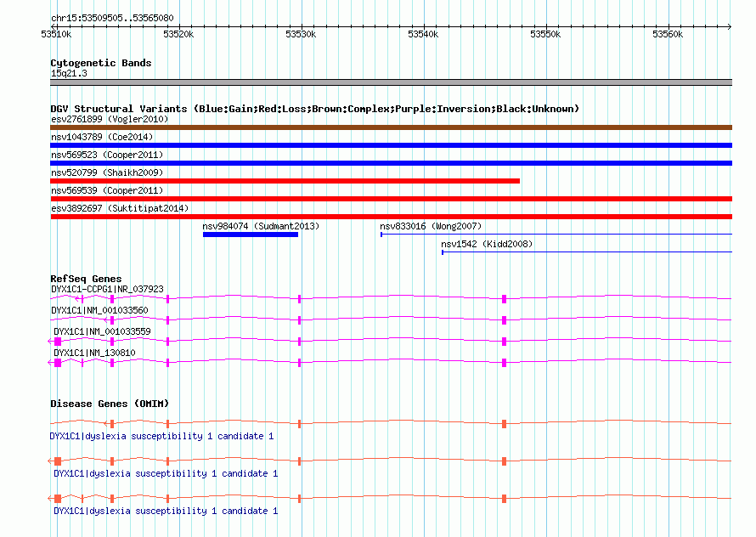
Task: Select the DYX1C1|NM_001033560 transcript label
Action: pos(99,310)
